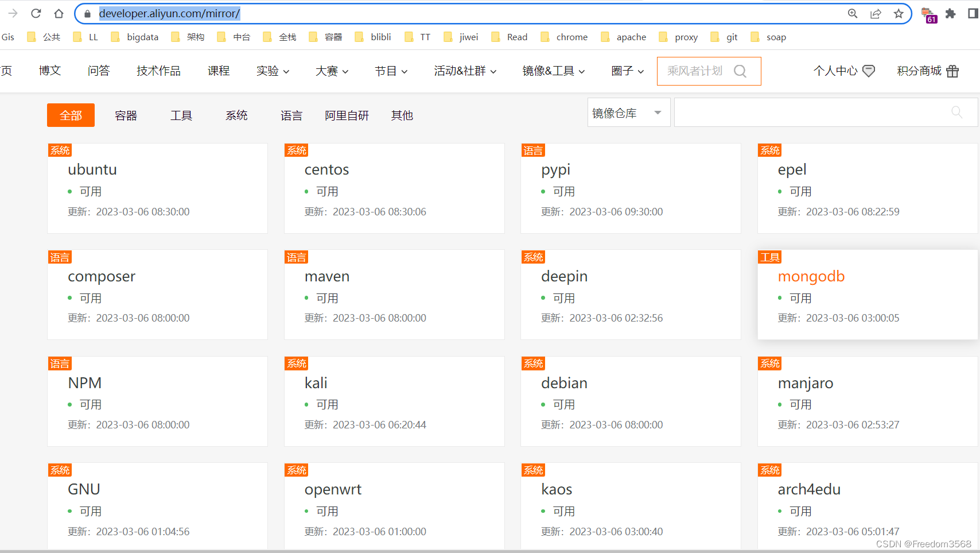Expand the 大赛 navigation dropdown
The height and width of the screenshot is (553, 980).
coord(332,71)
